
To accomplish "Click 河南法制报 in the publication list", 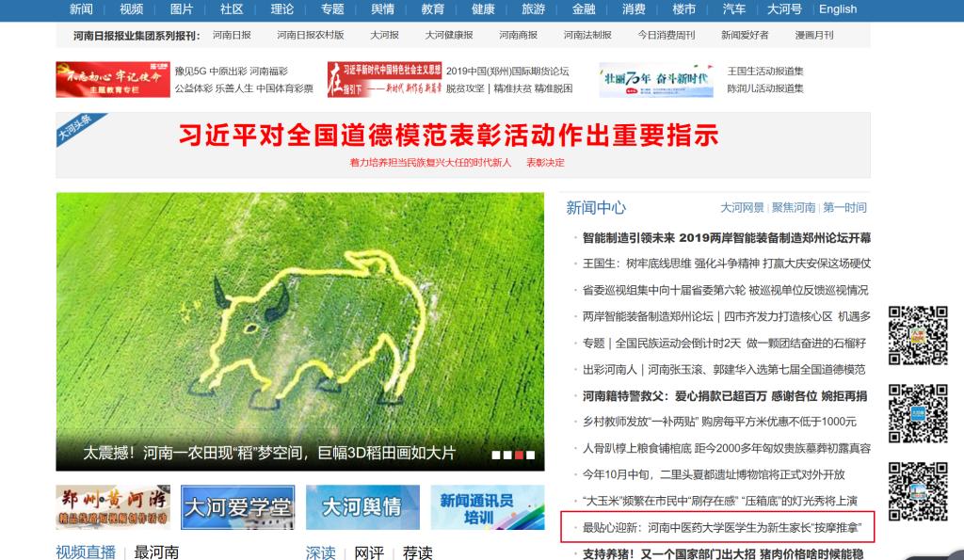I will 587,35.
